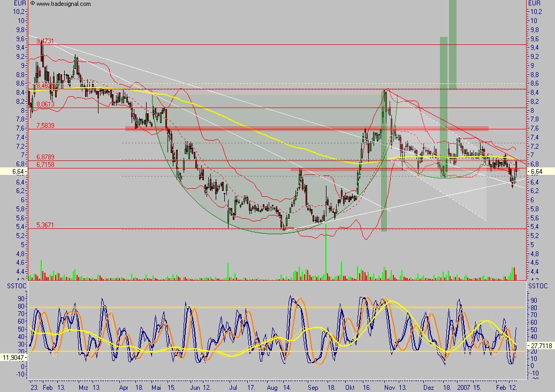Image resolution: width=555 pixels, height=392 pixels.
Task: Click the 8,0613 horizontal level label
Action: click(x=45, y=104)
